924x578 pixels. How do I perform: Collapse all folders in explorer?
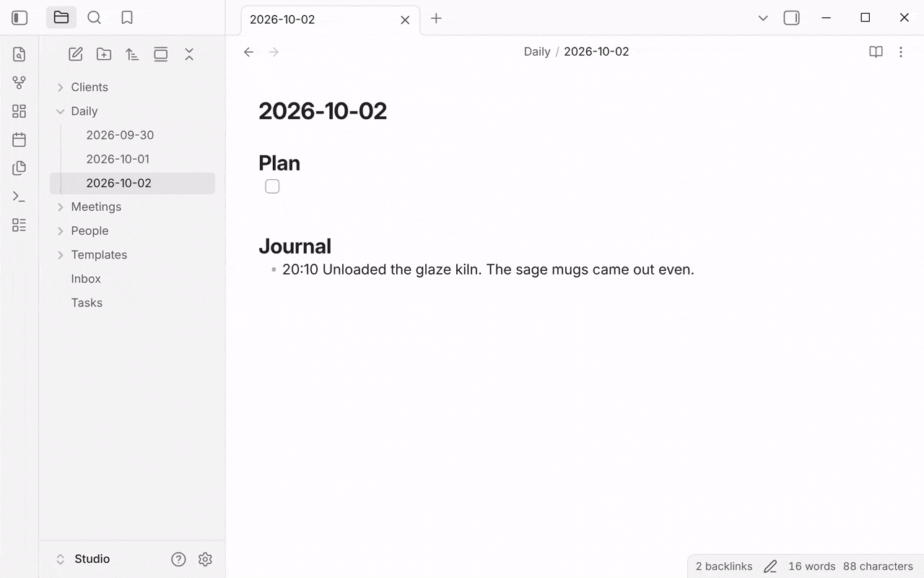click(x=189, y=54)
